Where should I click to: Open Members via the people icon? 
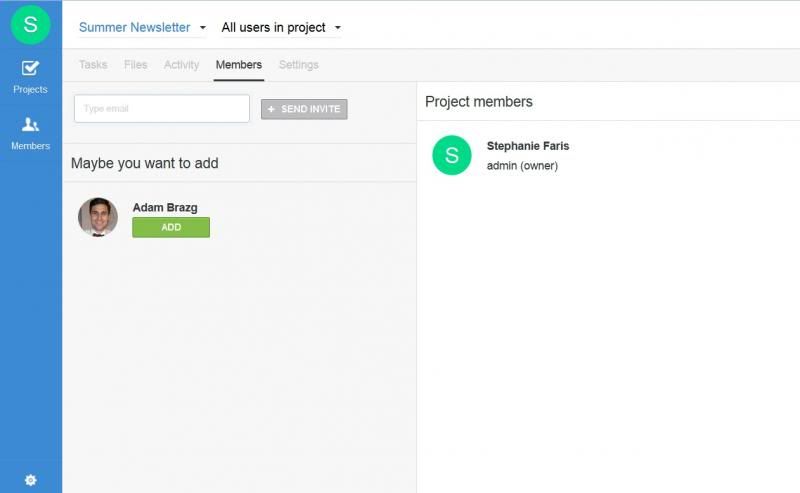pyautogui.click(x=30, y=124)
